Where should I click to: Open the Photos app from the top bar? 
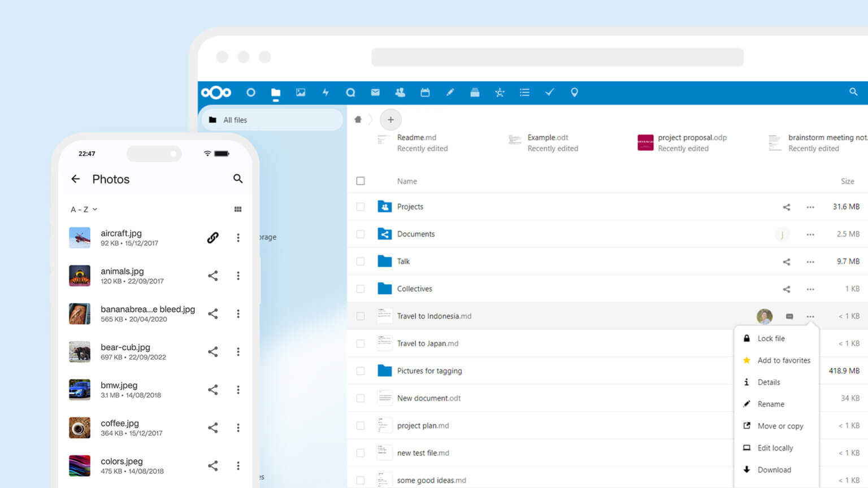click(301, 92)
